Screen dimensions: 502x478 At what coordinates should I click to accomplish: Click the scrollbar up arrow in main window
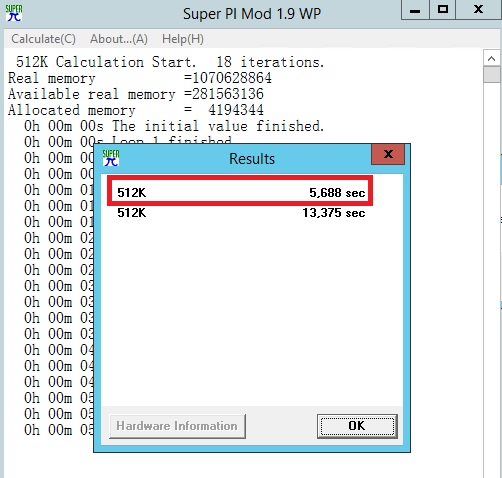point(491,59)
